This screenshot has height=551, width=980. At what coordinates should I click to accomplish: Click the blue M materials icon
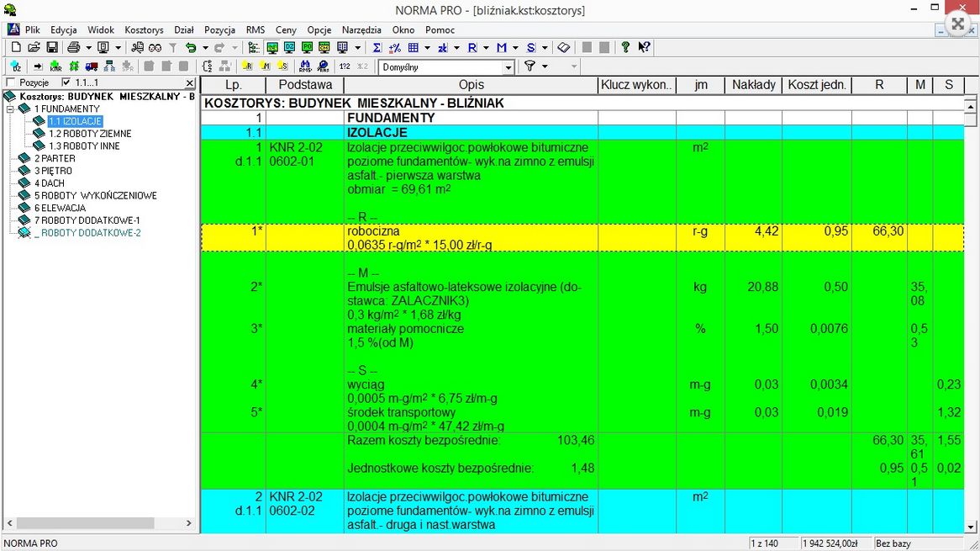(x=501, y=48)
